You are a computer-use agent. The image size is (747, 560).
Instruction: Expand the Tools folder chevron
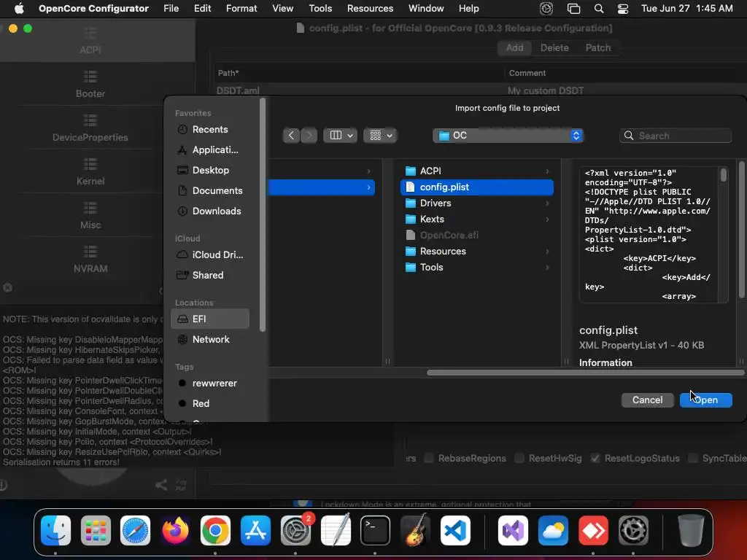547,268
